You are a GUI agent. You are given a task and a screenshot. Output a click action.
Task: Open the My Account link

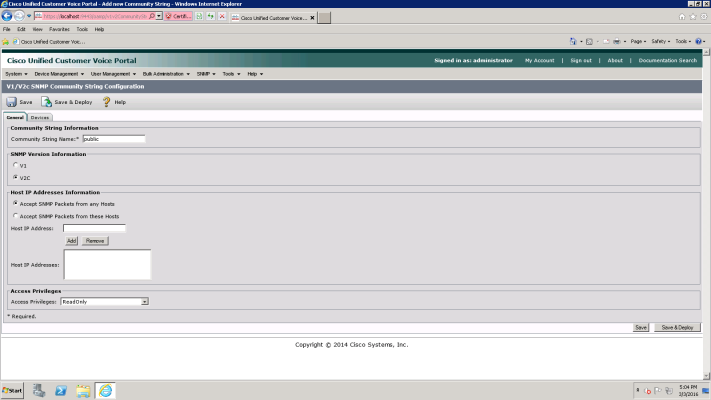click(539, 60)
